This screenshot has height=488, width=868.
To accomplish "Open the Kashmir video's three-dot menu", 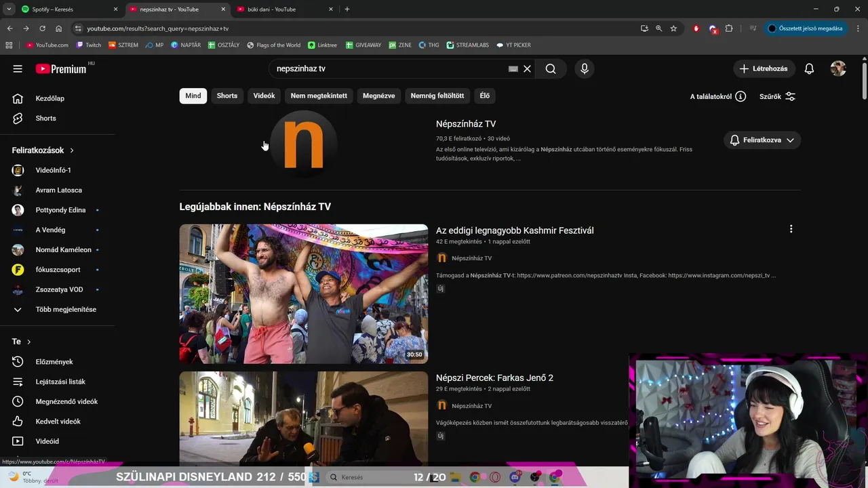I will pos(791,229).
